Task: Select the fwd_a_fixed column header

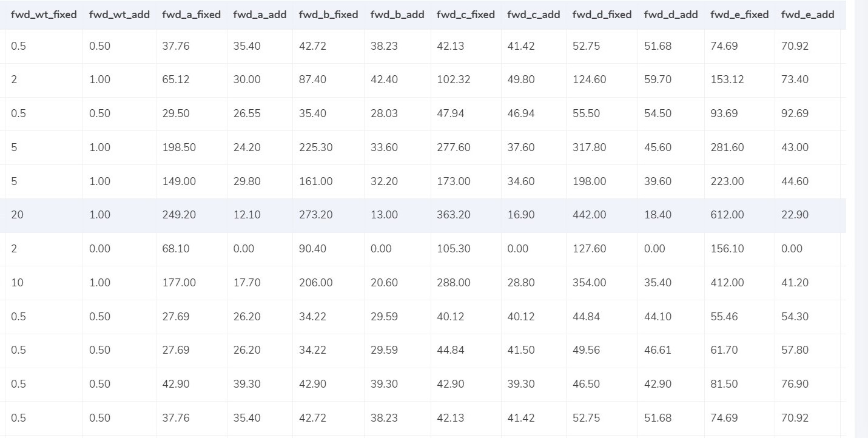Action: [191, 15]
